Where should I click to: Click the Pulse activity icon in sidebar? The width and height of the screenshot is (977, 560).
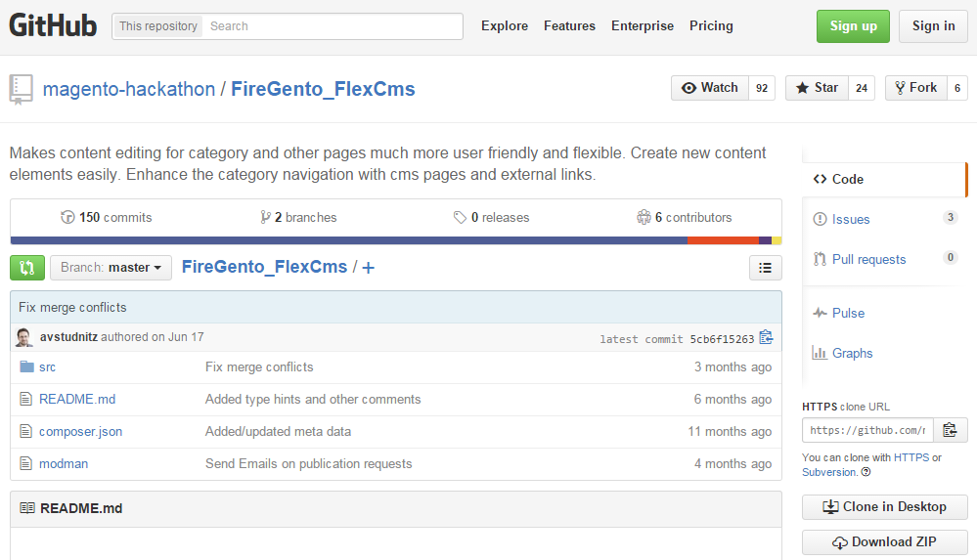820,313
